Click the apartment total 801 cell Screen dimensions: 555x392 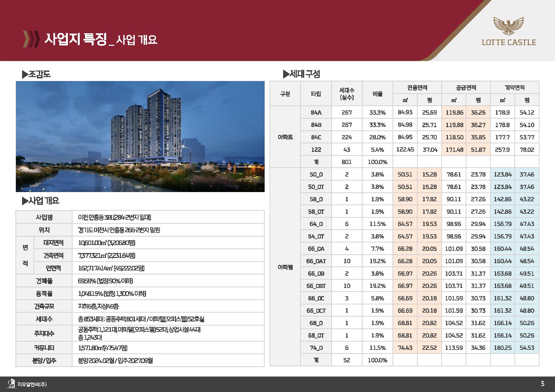coord(347,162)
